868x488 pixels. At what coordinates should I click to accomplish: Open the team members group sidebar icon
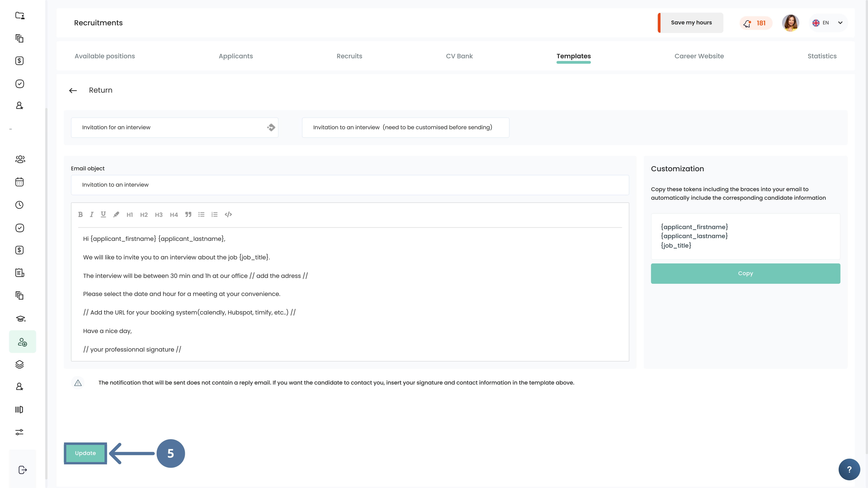click(x=20, y=159)
